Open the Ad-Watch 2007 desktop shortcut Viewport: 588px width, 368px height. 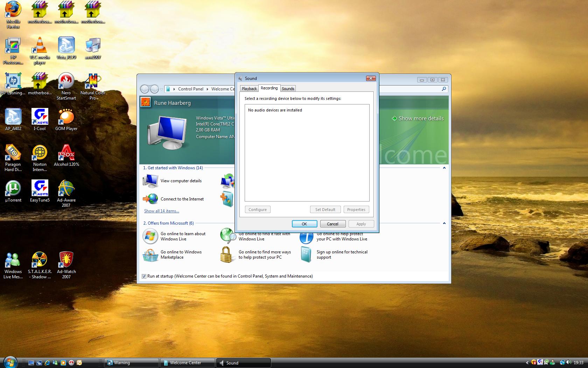tap(66, 265)
